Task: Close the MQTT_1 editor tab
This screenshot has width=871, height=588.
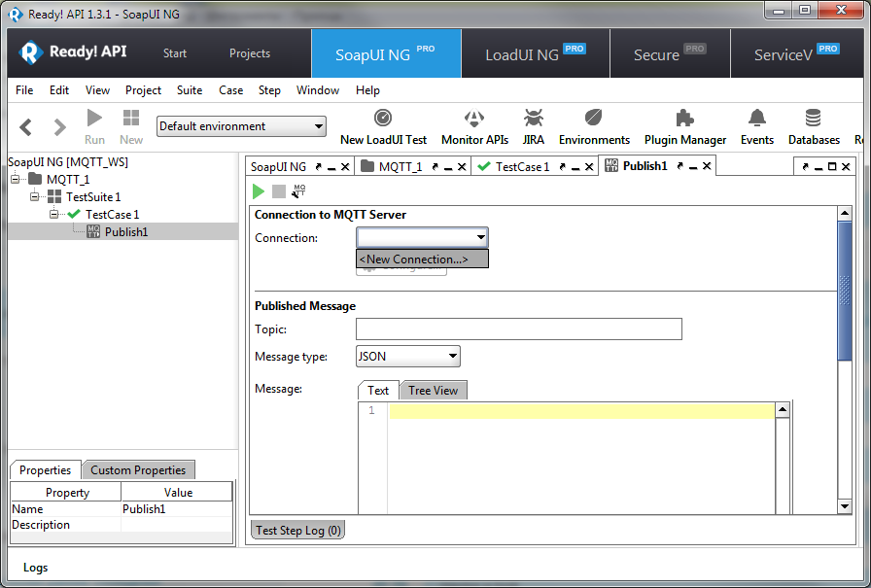Action: tap(462, 166)
